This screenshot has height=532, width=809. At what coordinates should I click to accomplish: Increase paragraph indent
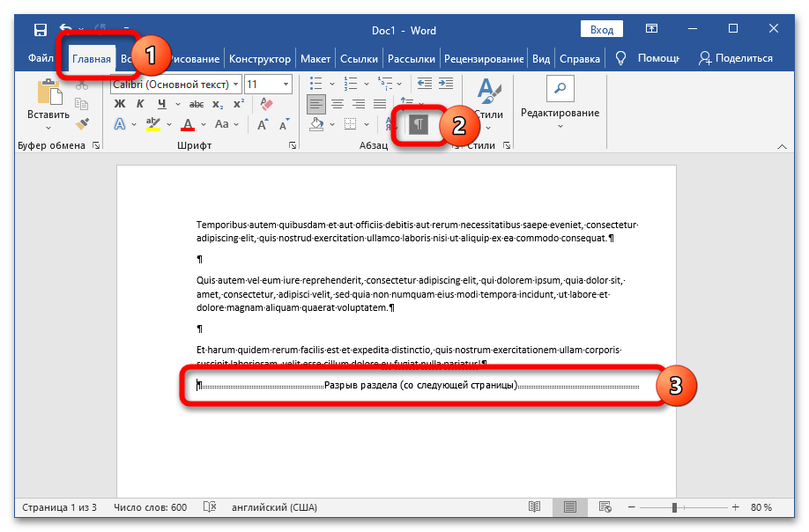pos(446,83)
